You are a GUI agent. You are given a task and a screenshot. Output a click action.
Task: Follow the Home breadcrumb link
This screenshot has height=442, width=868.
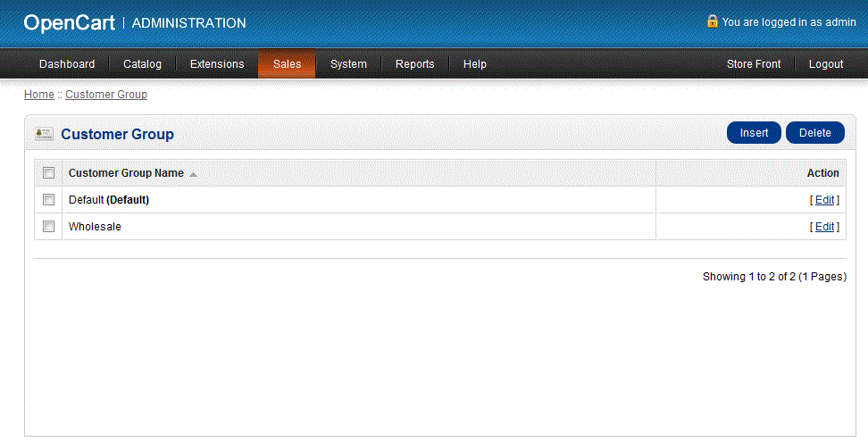click(x=38, y=95)
